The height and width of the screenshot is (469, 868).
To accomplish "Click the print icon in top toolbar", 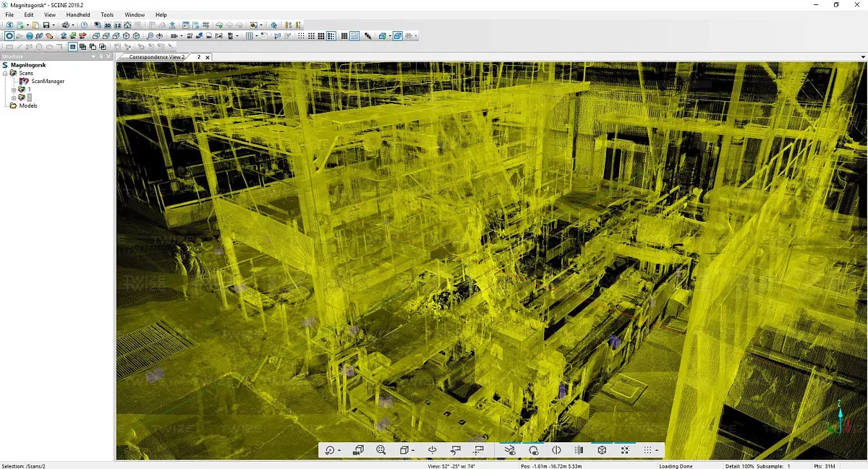I will (x=64, y=25).
